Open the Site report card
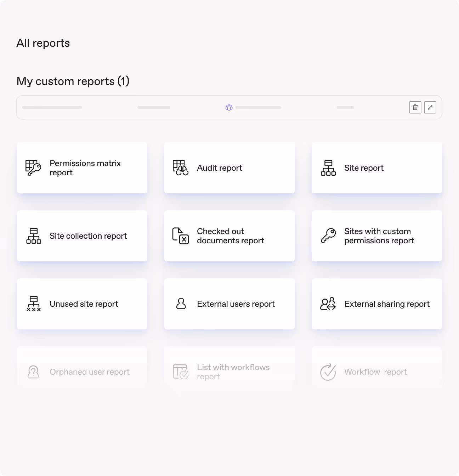This screenshot has width=459, height=476. point(377,168)
